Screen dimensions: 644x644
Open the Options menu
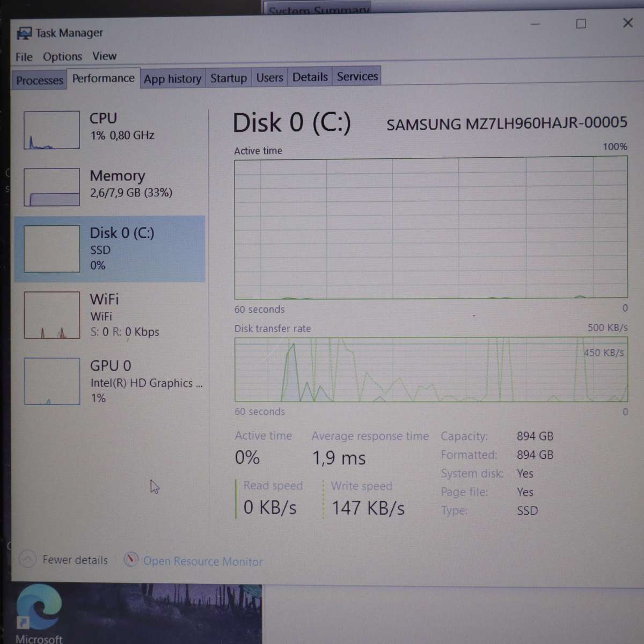(62, 56)
